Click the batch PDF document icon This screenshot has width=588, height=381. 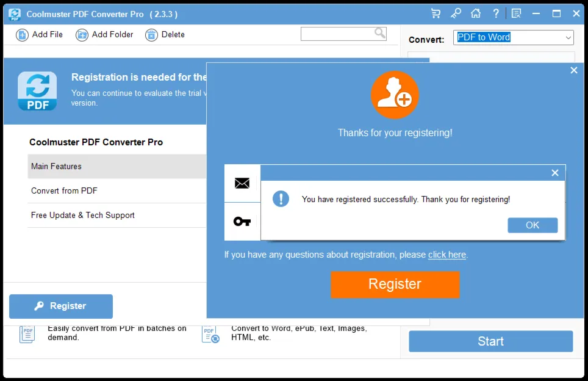point(27,334)
